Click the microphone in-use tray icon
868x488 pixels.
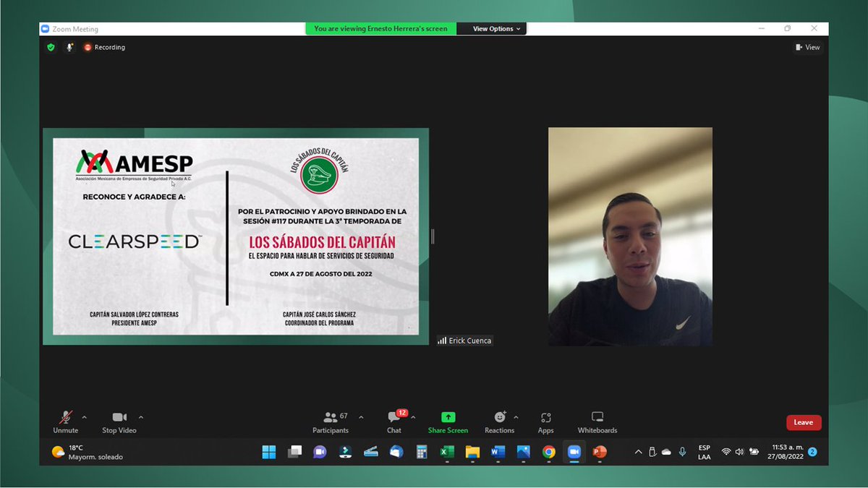click(682, 452)
